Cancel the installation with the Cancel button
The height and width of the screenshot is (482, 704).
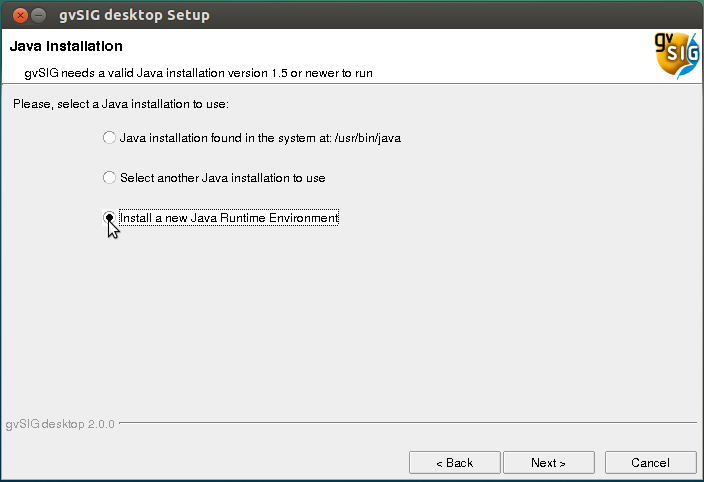point(649,463)
